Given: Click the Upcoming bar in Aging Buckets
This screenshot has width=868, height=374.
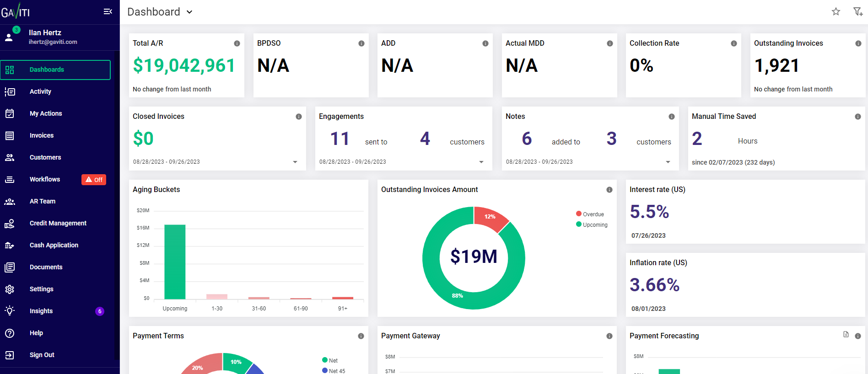Looking at the screenshot, I should pyautogui.click(x=175, y=262).
